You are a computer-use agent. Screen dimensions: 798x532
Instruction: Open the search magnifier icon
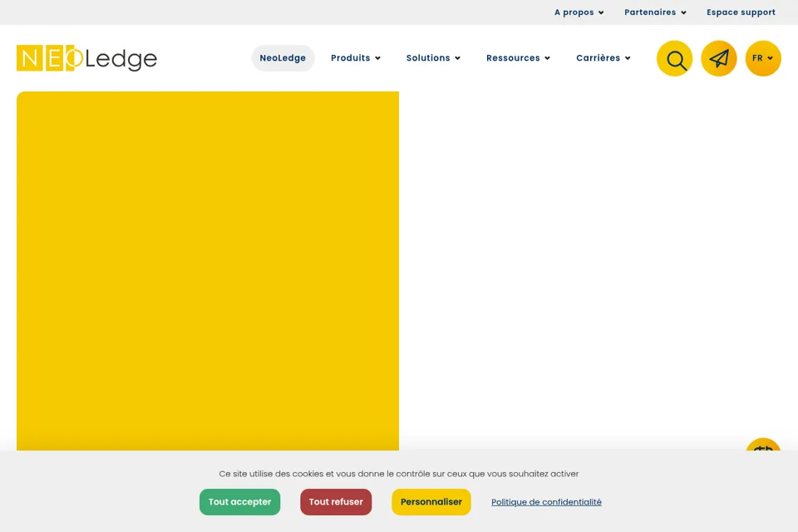pos(674,58)
